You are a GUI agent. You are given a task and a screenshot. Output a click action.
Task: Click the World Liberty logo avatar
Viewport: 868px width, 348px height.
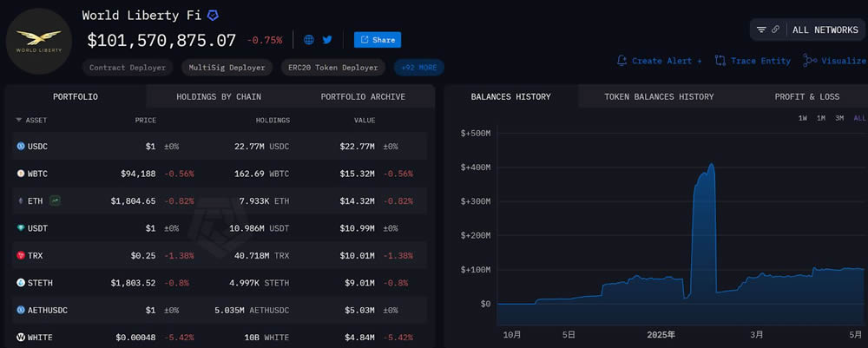[40, 43]
